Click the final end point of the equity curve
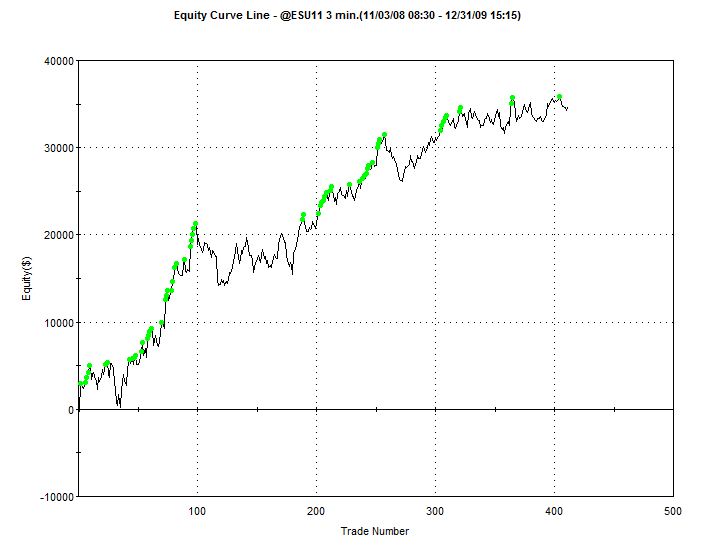The height and width of the screenshot is (547, 705). click(x=567, y=109)
